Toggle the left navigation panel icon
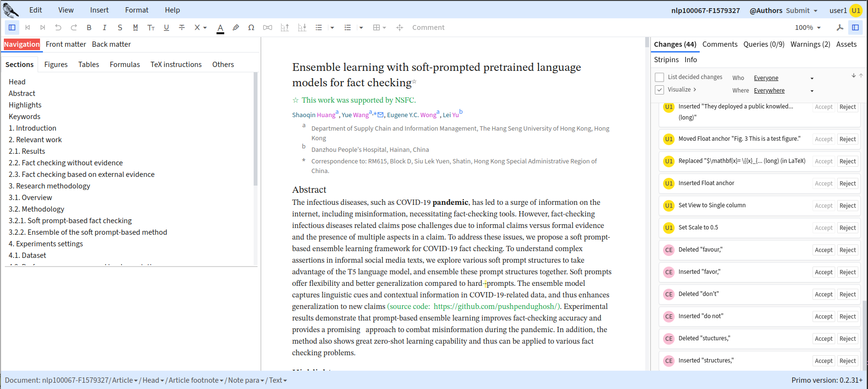Screen dimensions: 868x389 click(12, 27)
